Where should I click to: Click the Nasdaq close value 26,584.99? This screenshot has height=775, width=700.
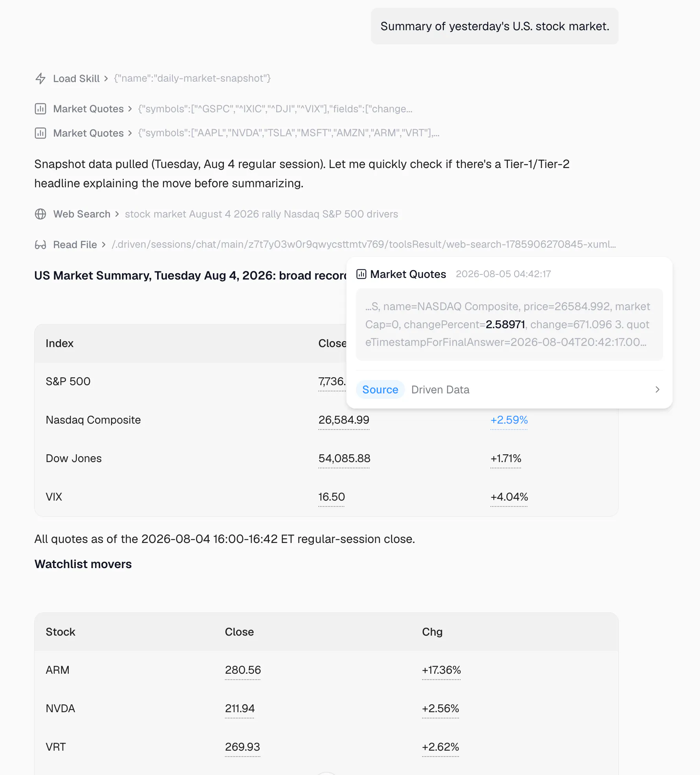(x=344, y=420)
